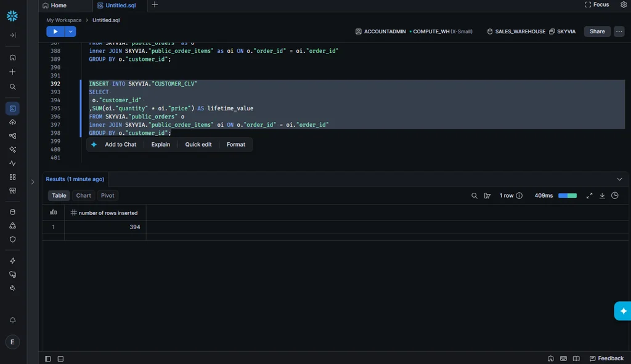Image resolution: width=631 pixels, height=364 pixels.
Task: Click the Results (1 minute ago) tab
Action: point(75,179)
